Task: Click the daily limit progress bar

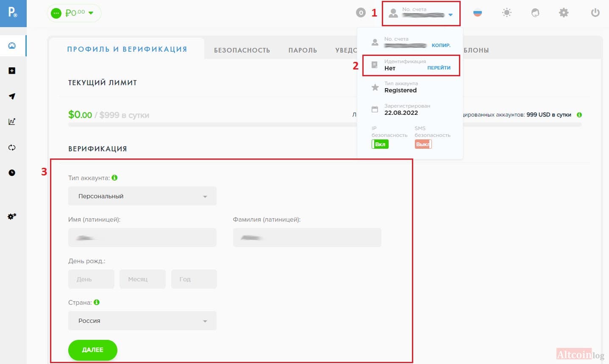Action: 325,125
